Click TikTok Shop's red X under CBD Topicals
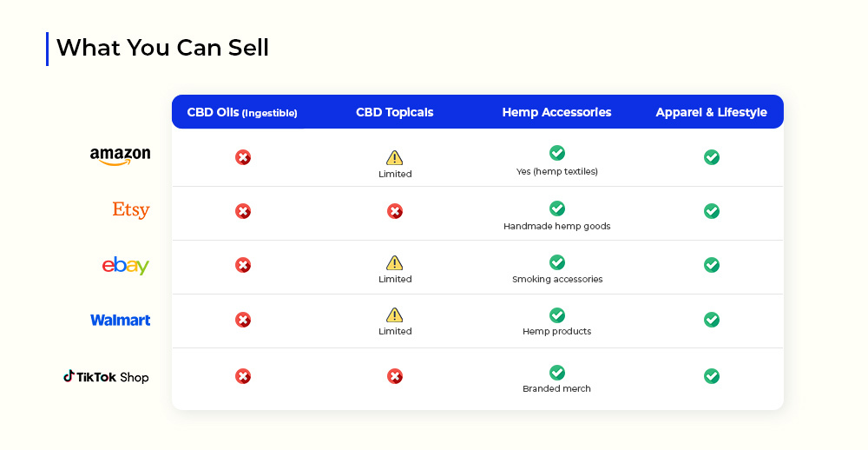 click(395, 376)
